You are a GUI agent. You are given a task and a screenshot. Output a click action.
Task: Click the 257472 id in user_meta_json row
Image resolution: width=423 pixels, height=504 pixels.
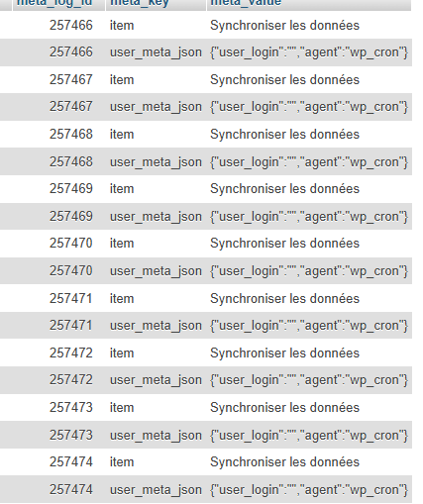pyautogui.click(x=71, y=379)
